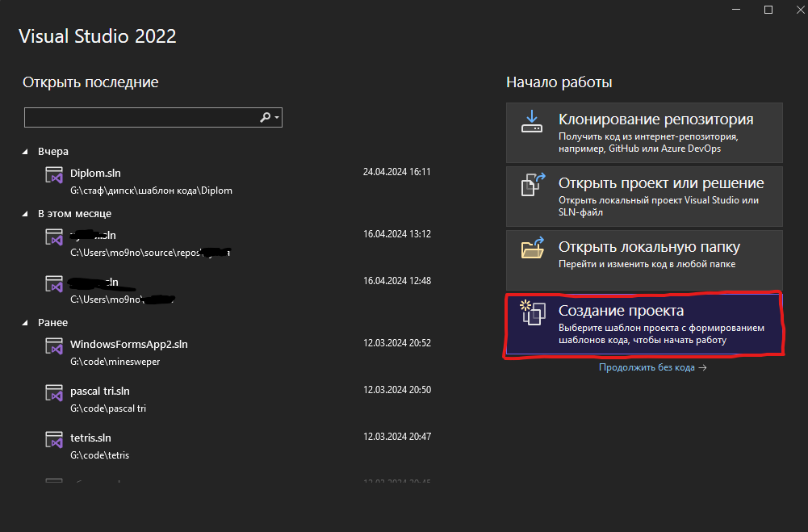Click the clone repository download icon
The image size is (808, 532).
coord(532,122)
